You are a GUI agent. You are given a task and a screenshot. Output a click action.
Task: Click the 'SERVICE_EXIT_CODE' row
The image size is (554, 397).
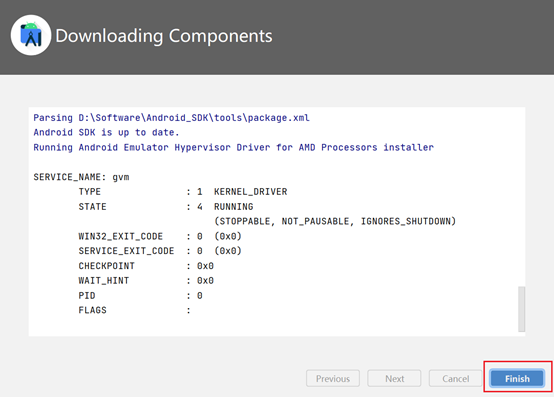pyautogui.click(x=160, y=251)
